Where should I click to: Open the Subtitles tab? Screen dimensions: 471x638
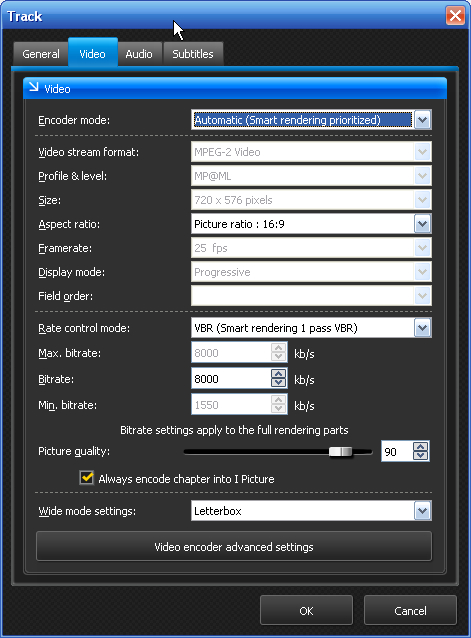point(193,54)
